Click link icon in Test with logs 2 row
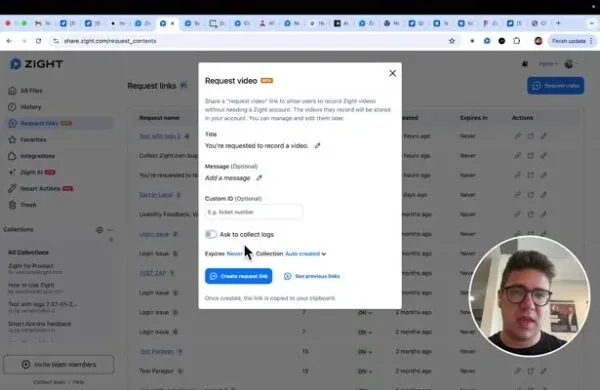 [517, 136]
